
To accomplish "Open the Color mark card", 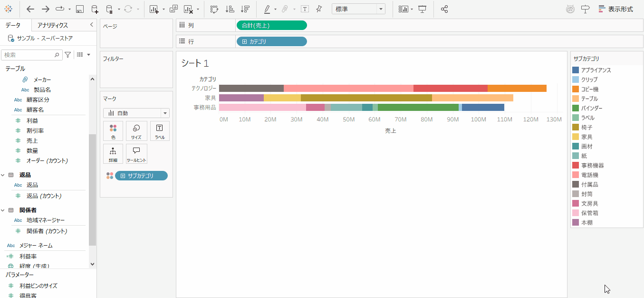I will point(113,131).
